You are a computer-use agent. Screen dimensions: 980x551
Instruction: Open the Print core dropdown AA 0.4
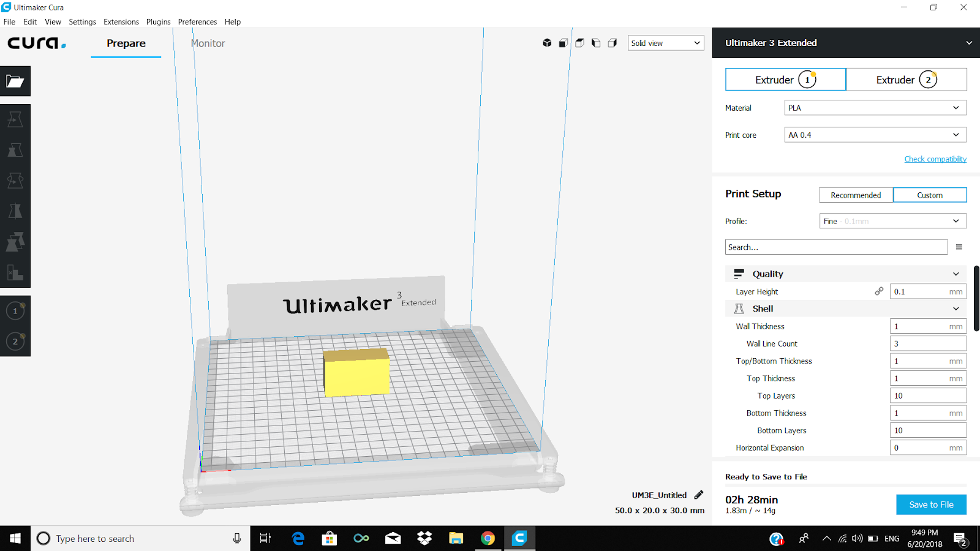click(875, 135)
